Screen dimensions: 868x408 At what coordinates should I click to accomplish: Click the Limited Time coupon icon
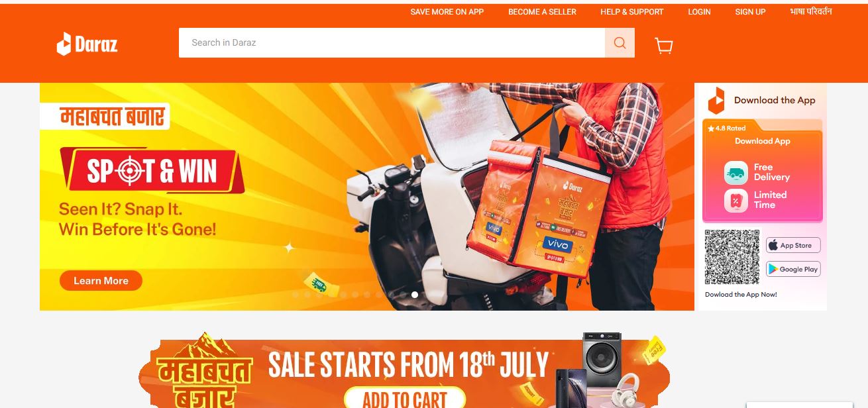click(736, 201)
